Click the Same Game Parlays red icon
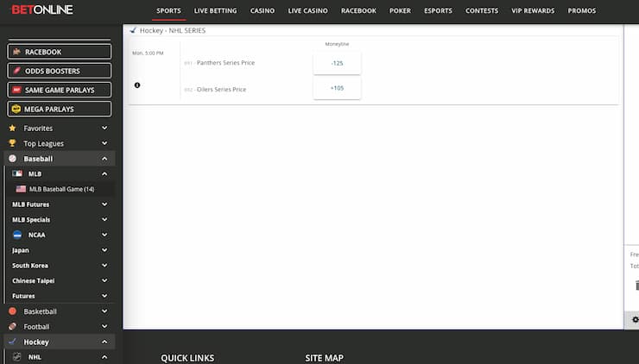The image size is (639, 364). [x=16, y=90]
